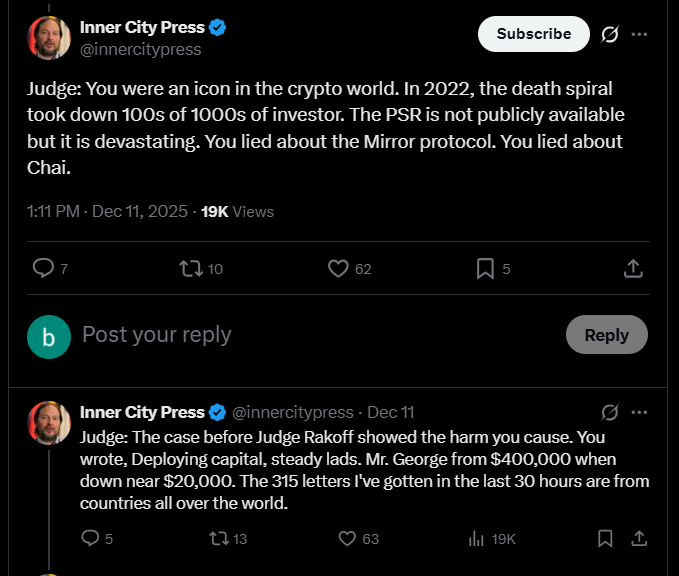Bookmark the main post
Viewport: 679px width, 576px height.
pos(485,268)
